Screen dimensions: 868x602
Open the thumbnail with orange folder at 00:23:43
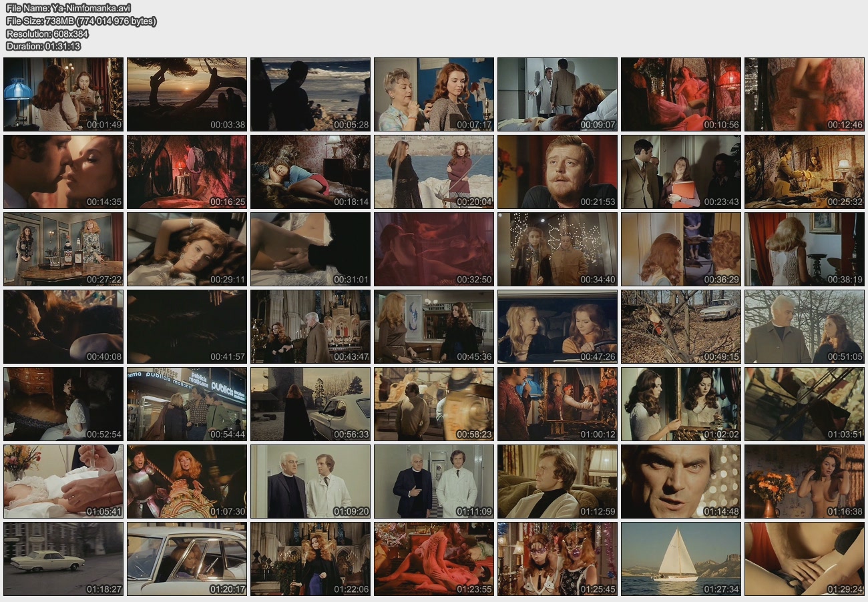tap(681, 172)
